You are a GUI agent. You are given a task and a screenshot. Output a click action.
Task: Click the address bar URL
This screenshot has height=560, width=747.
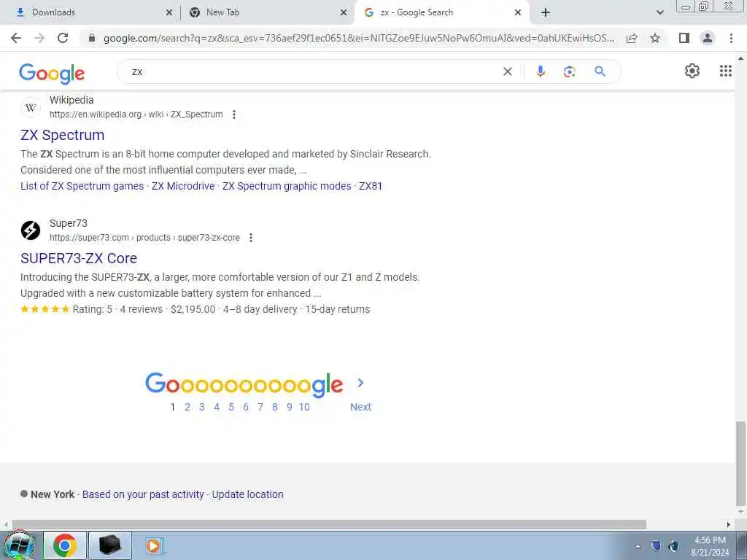(359, 38)
